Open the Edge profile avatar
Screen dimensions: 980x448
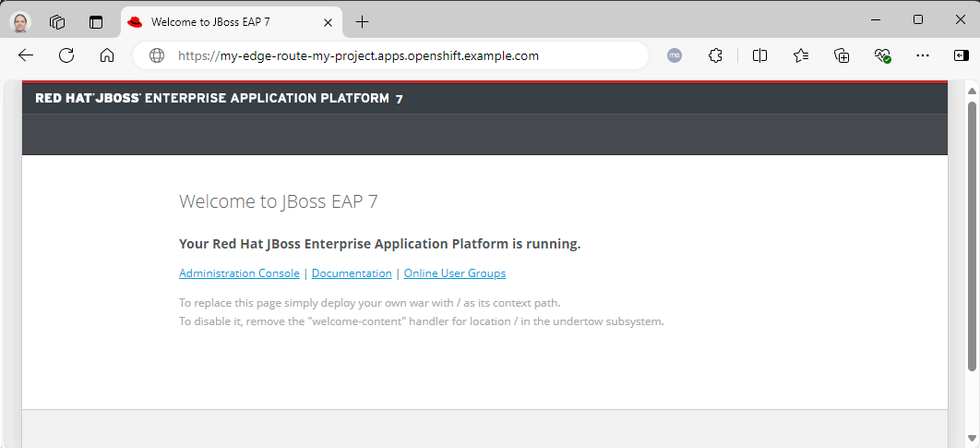click(20, 22)
